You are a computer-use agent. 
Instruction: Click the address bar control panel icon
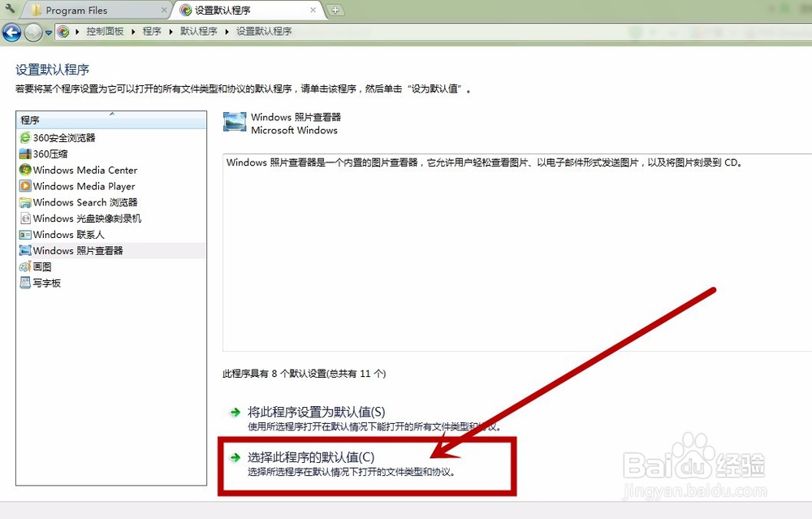click(x=63, y=32)
